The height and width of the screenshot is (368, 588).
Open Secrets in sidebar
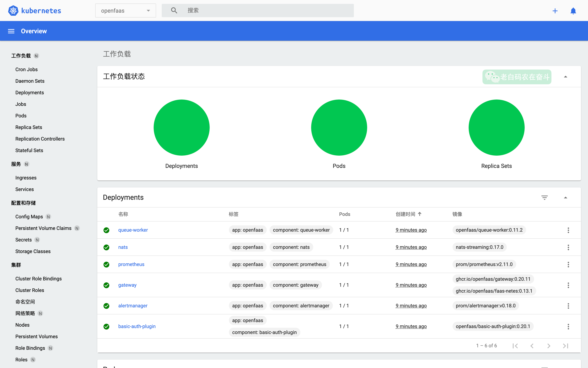pyautogui.click(x=23, y=240)
